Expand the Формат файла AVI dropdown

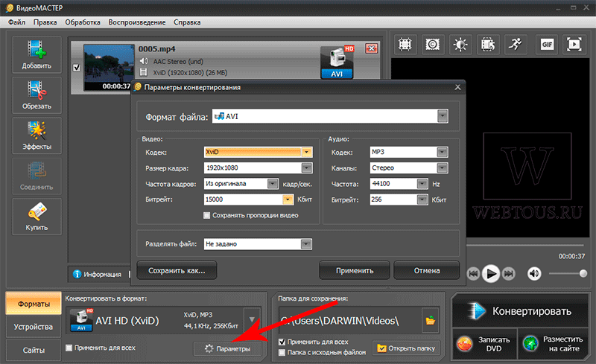[443, 116]
